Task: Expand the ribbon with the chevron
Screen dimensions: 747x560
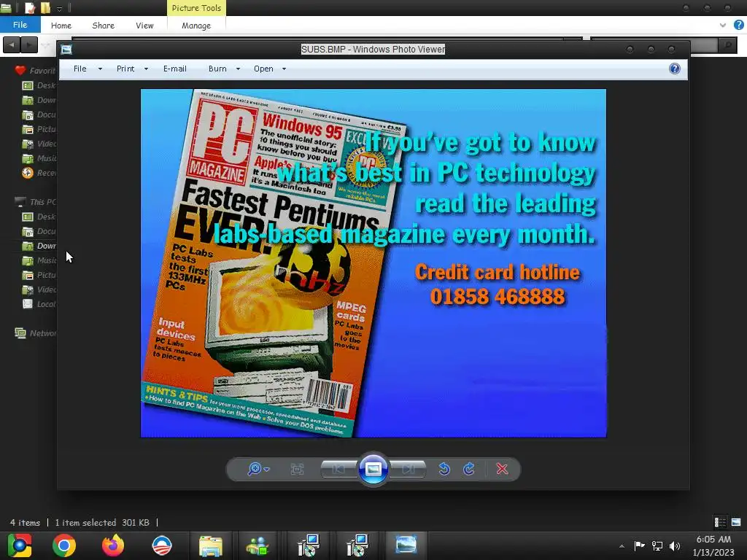Action: tap(723, 26)
